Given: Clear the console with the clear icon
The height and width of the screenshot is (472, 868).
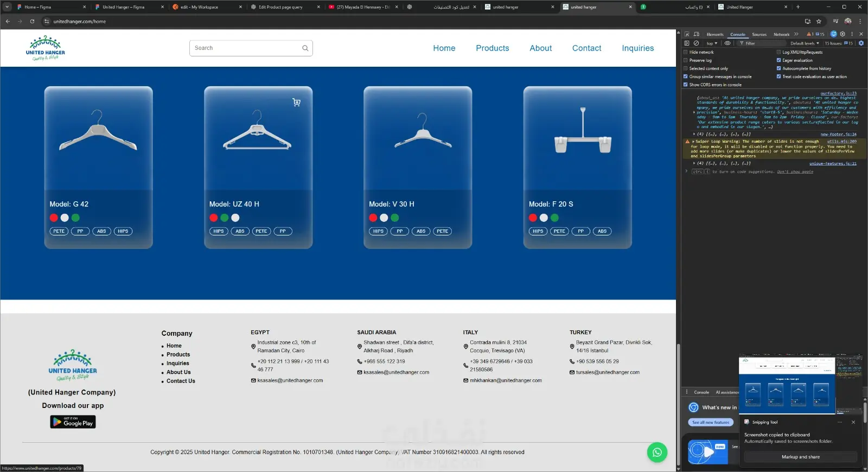Looking at the screenshot, I should 696,43.
